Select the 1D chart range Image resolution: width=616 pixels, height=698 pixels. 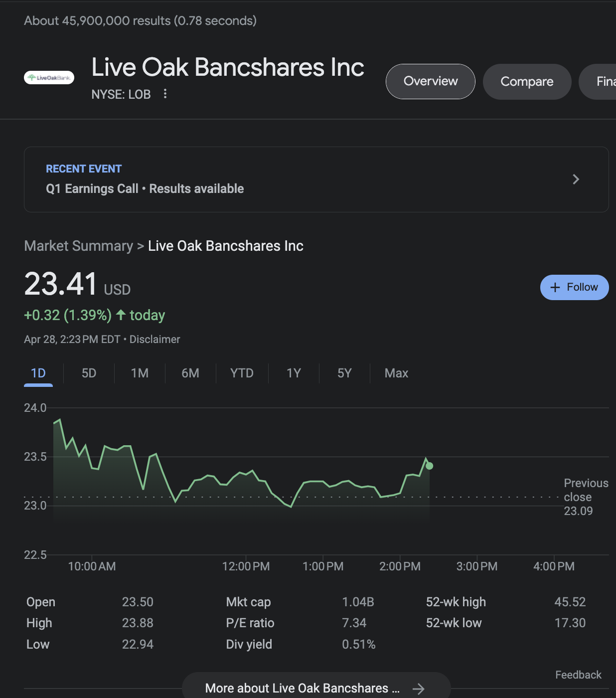tap(38, 373)
